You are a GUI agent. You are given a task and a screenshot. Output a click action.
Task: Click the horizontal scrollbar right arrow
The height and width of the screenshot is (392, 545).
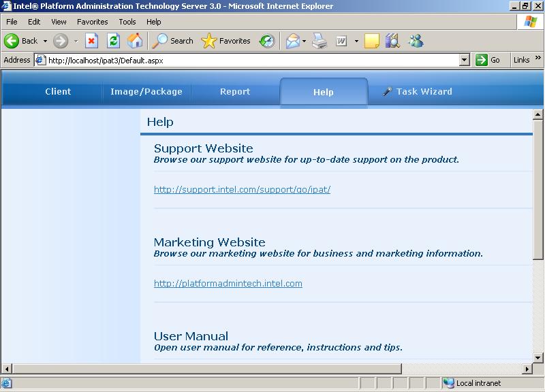pyautogui.click(x=527, y=369)
